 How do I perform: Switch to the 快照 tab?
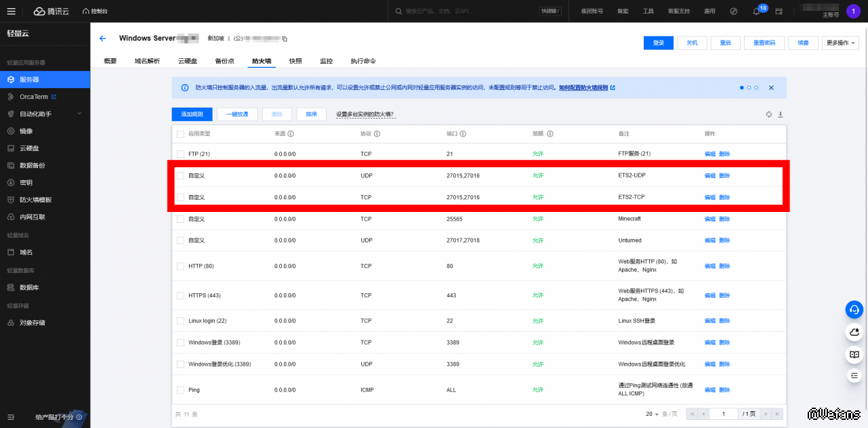pos(295,61)
